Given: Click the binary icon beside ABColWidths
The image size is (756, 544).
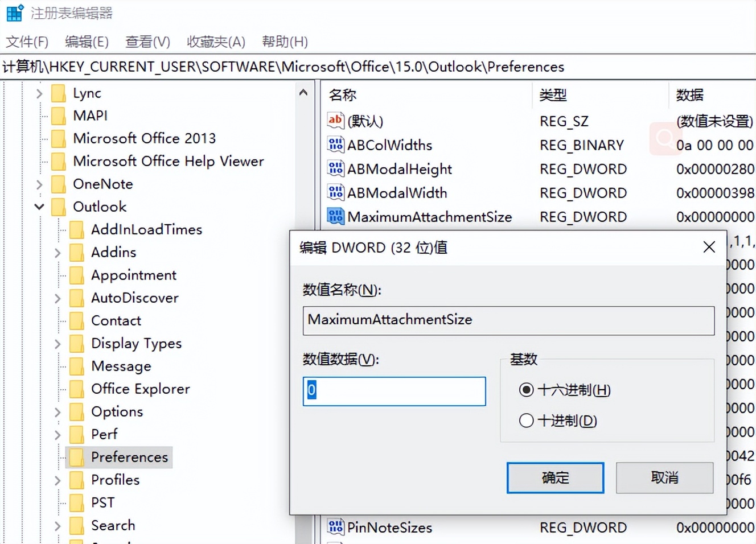Looking at the screenshot, I should 335,145.
